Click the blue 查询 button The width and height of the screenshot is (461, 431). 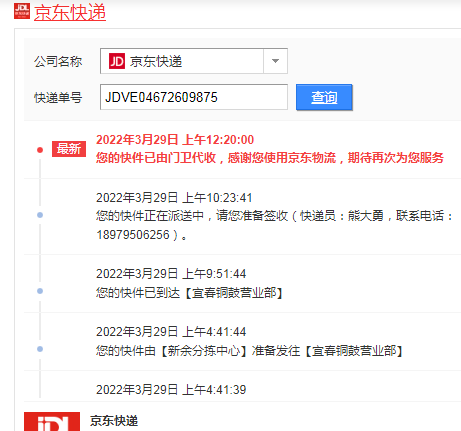(x=324, y=97)
